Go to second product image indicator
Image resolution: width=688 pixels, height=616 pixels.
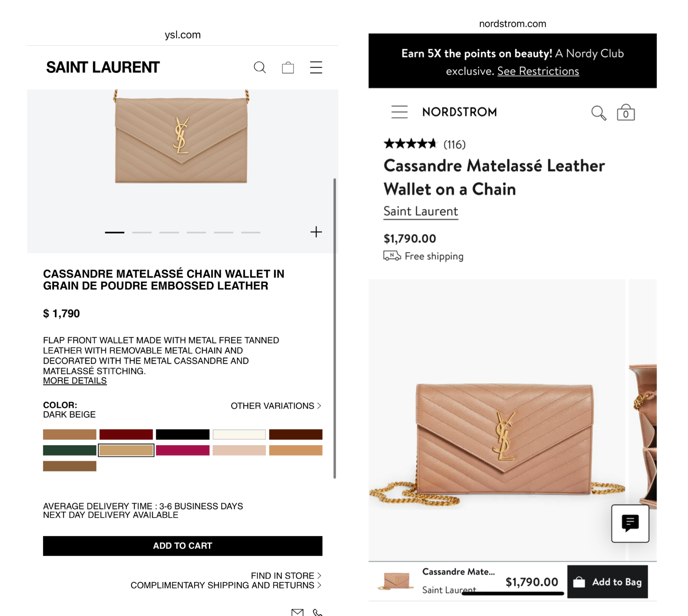[142, 232]
